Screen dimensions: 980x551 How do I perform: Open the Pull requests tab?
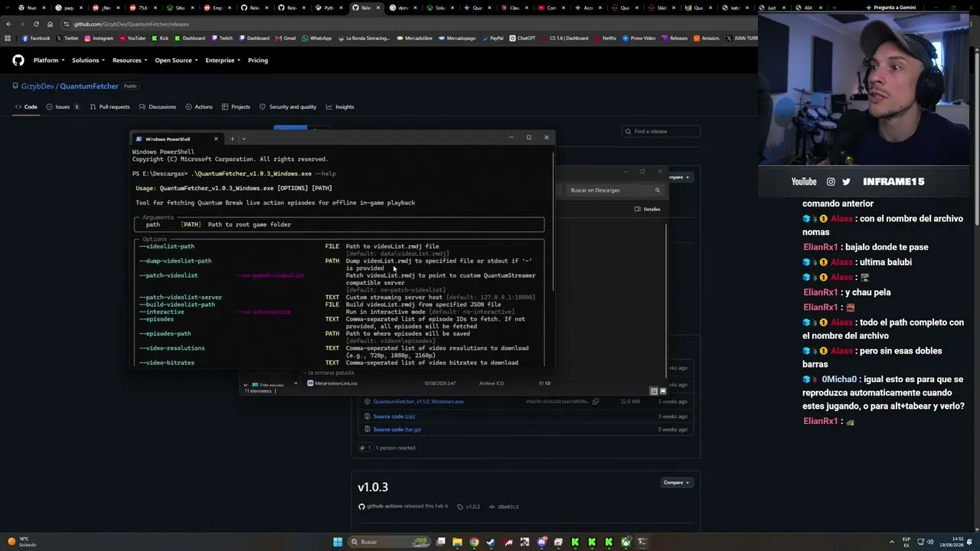109,107
